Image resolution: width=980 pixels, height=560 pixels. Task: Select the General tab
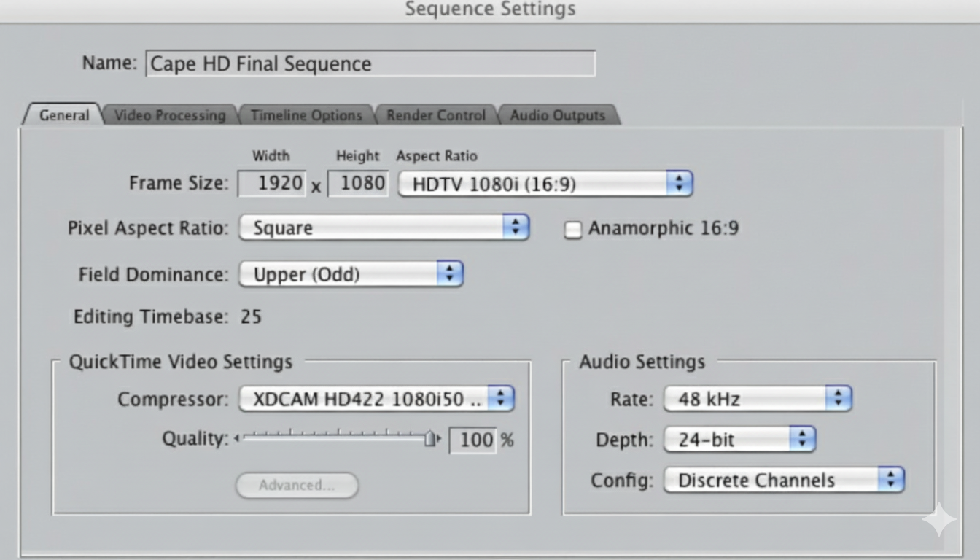pyautogui.click(x=63, y=114)
